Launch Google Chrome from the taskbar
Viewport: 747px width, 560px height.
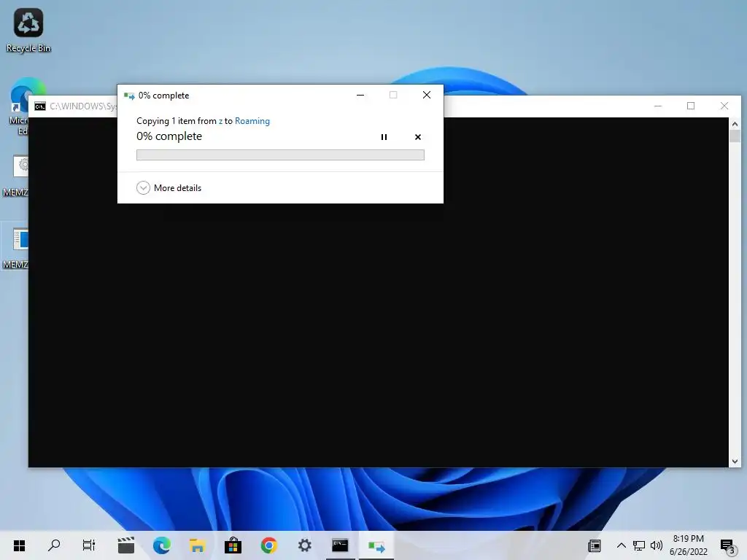click(268, 545)
